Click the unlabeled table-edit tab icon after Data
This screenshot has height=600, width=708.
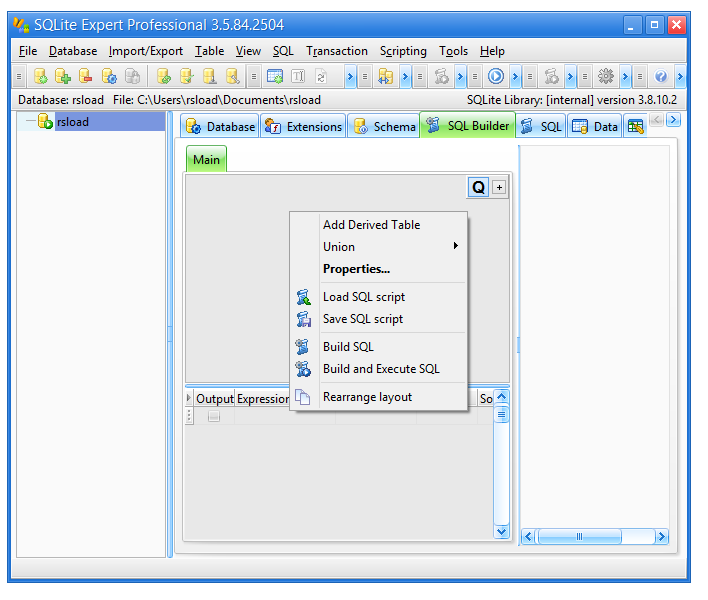(635, 127)
